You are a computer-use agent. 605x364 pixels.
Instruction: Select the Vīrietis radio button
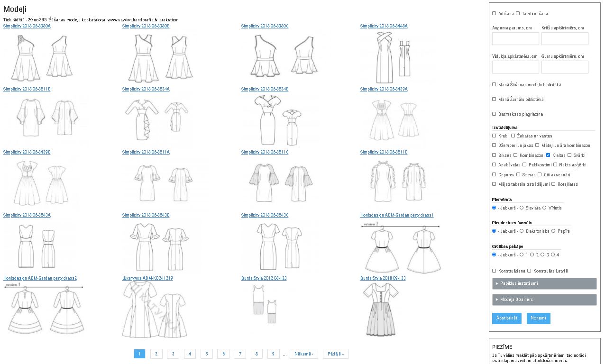click(x=544, y=208)
